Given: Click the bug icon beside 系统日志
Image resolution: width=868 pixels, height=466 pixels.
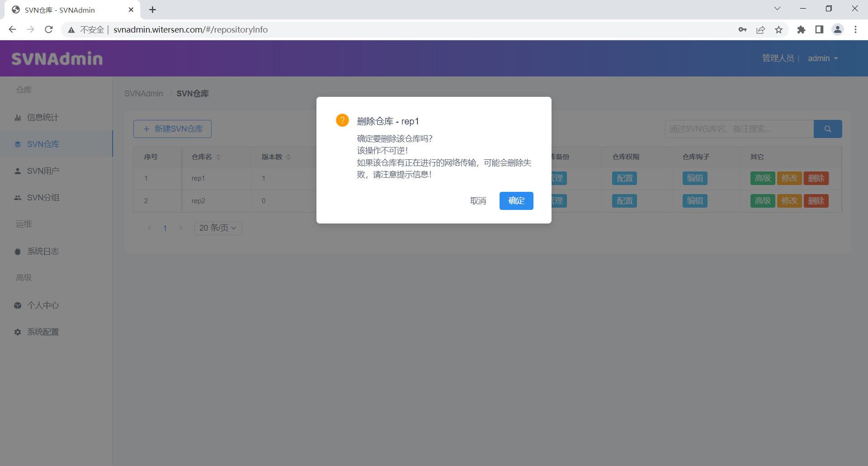Looking at the screenshot, I should (x=18, y=252).
